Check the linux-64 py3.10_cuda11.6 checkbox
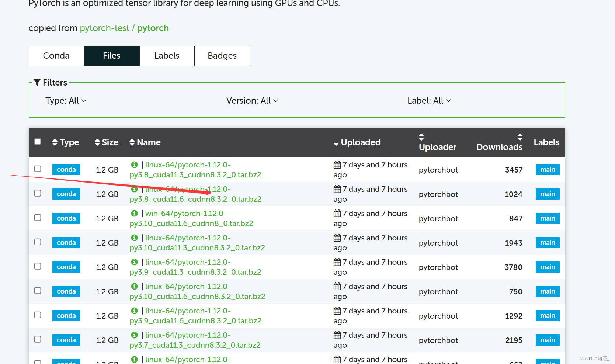This screenshot has width=615, height=364. (38, 291)
